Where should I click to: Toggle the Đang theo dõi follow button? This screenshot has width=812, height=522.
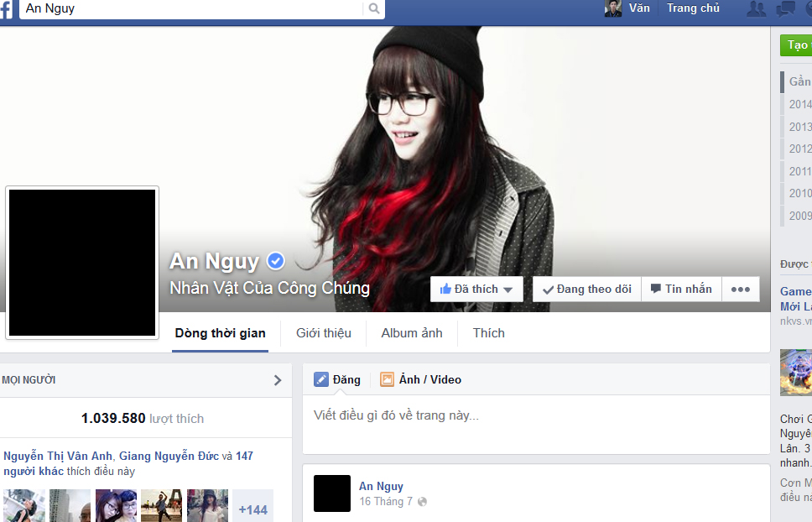pyautogui.click(x=587, y=289)
